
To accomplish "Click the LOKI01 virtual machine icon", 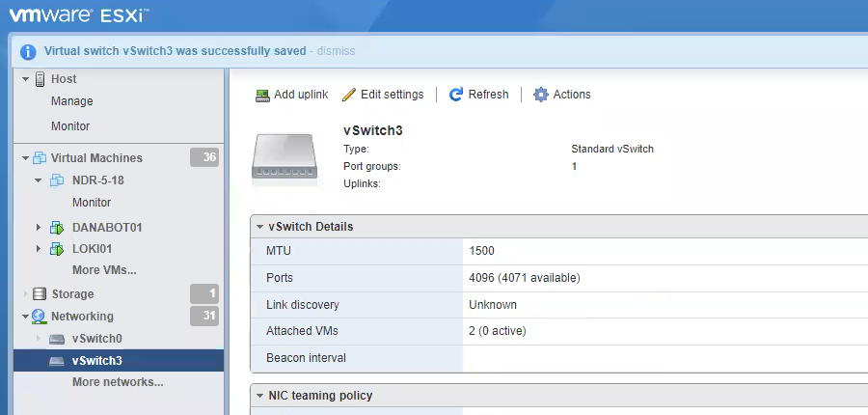I will coord(57,249).
